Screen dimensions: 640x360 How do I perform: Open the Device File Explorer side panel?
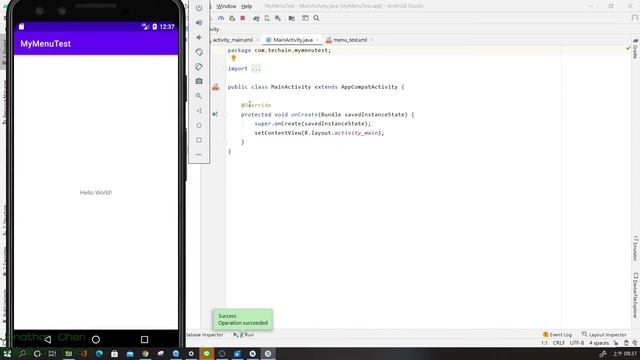636,296
